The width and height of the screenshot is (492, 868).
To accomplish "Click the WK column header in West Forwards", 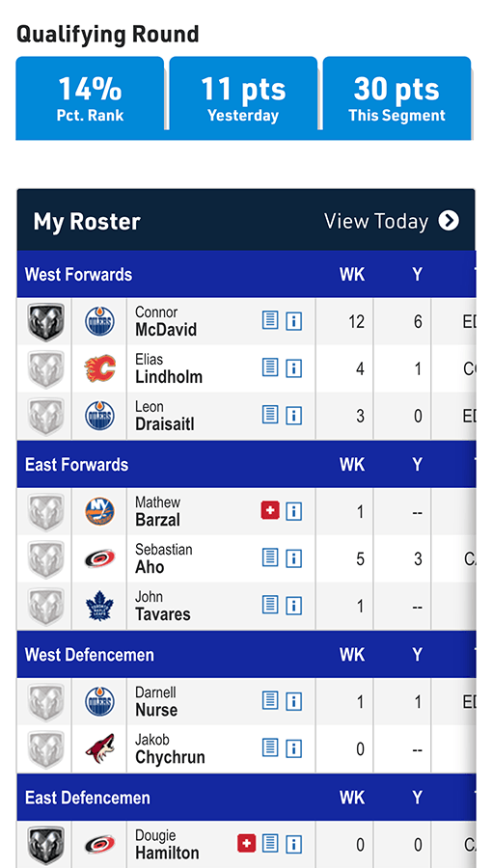I will (x=352, y=275).
